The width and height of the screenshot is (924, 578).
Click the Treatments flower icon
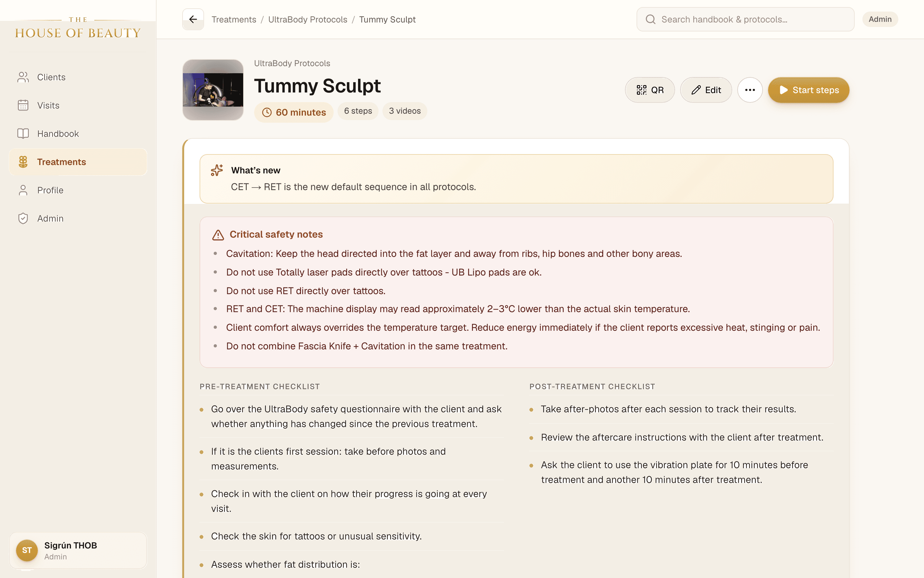click(x=23, y=162)
